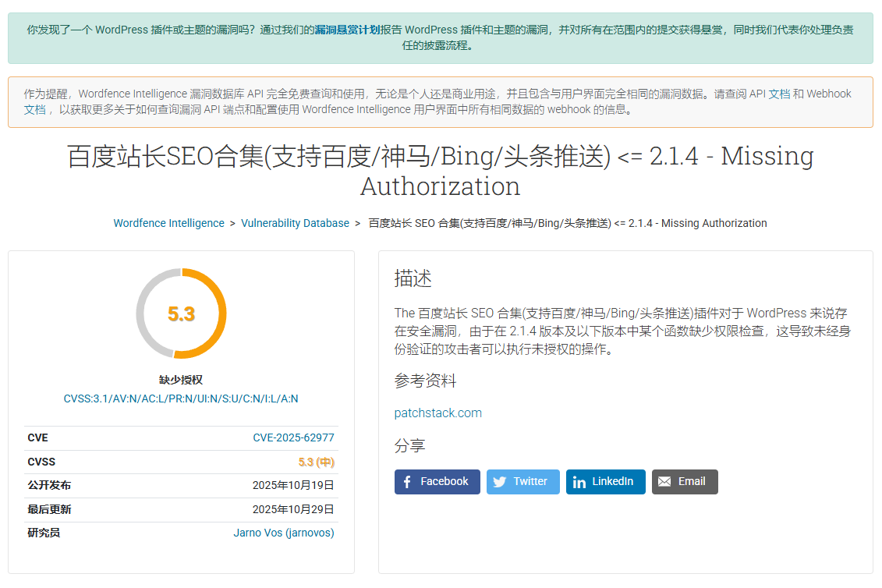Click the 分享 section heading
This screenshot has width=882, height=588.
tap(409, 446)
